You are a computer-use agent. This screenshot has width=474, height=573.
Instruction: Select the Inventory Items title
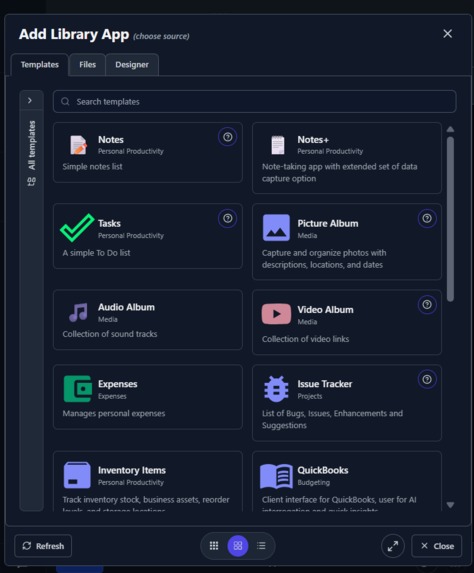pyautogui.click(x=132, y=470)
